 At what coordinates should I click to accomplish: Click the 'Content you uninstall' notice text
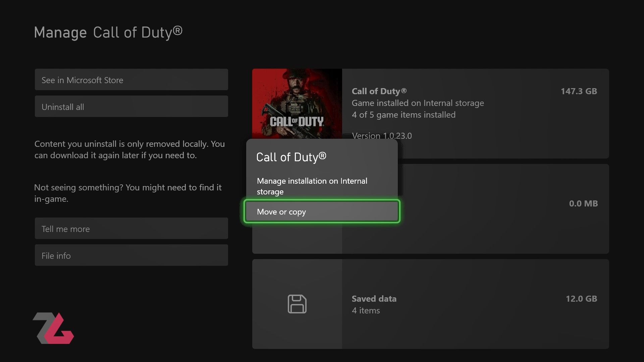coord(129,149)
